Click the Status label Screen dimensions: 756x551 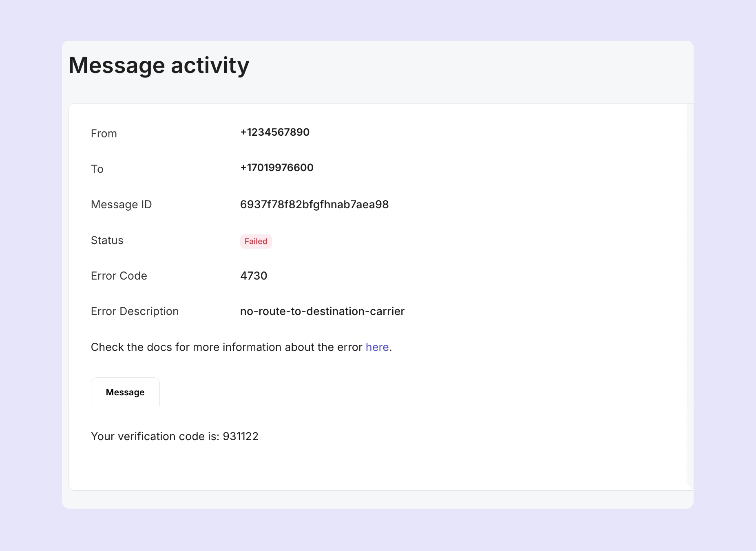click(x=107, y=240)
